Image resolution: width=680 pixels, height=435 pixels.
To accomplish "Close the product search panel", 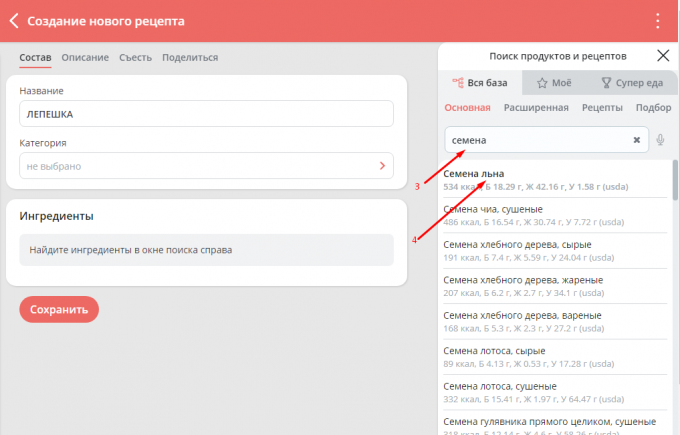I will click(x=662, y=57).
